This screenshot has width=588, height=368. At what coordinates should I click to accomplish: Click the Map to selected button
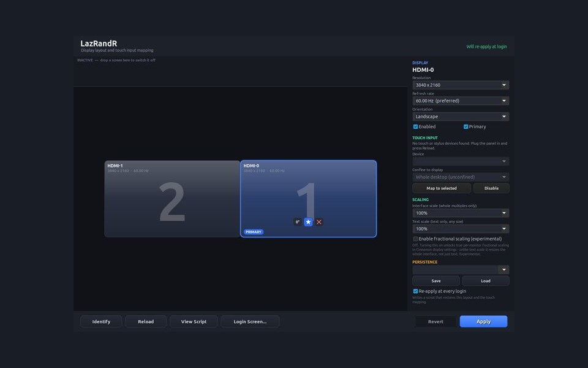(x=442, y=188)
